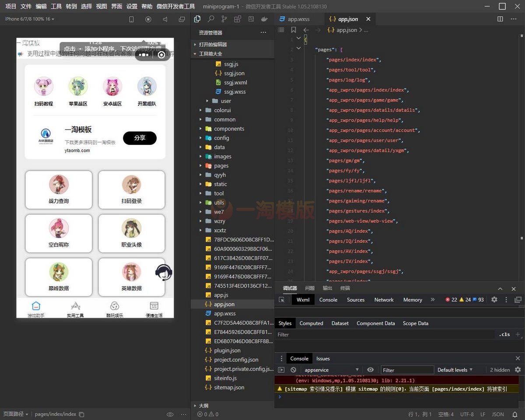Open the Default levels dropdown in the console
The height and width of the screenshot is (420, 525).
tap(455, 370)
